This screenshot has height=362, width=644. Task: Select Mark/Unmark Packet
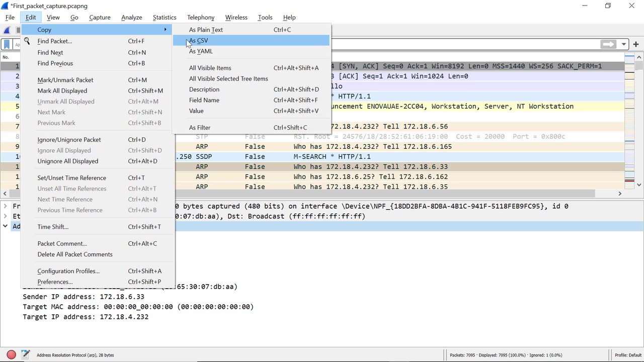click(98, 80)
